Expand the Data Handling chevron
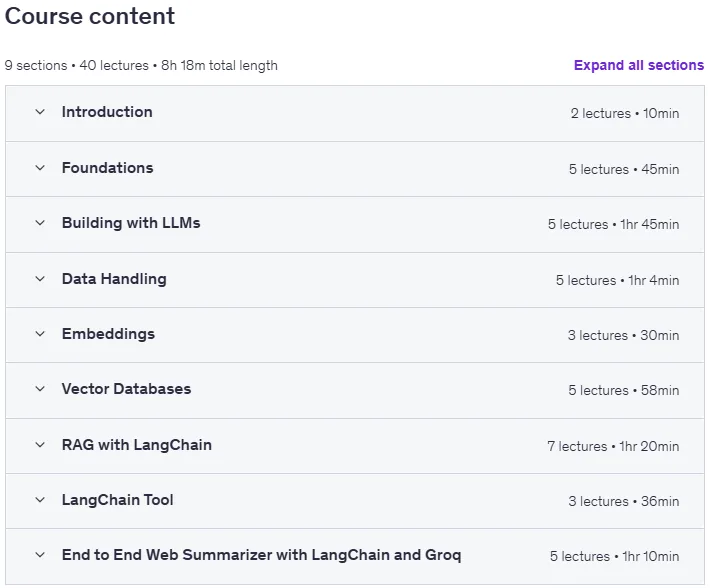 click(40, 279)
